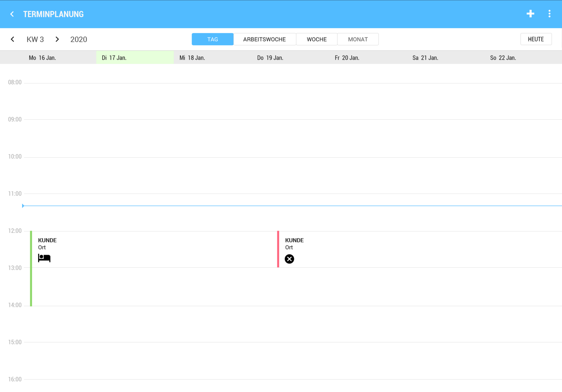Viewport: 562px width, 392px height.
Task: Switch to MONAT view
Action: (358, 39)
